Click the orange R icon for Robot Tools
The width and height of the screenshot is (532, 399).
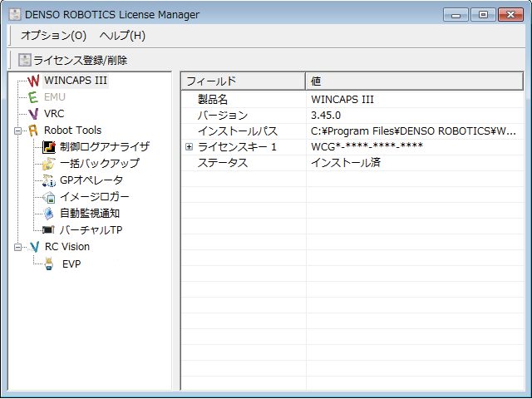33,131
